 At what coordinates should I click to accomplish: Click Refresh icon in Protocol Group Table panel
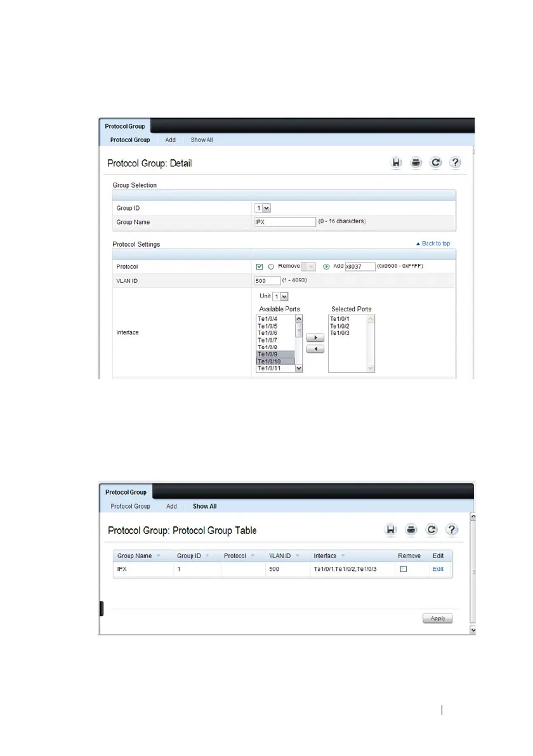click(431, 530)
